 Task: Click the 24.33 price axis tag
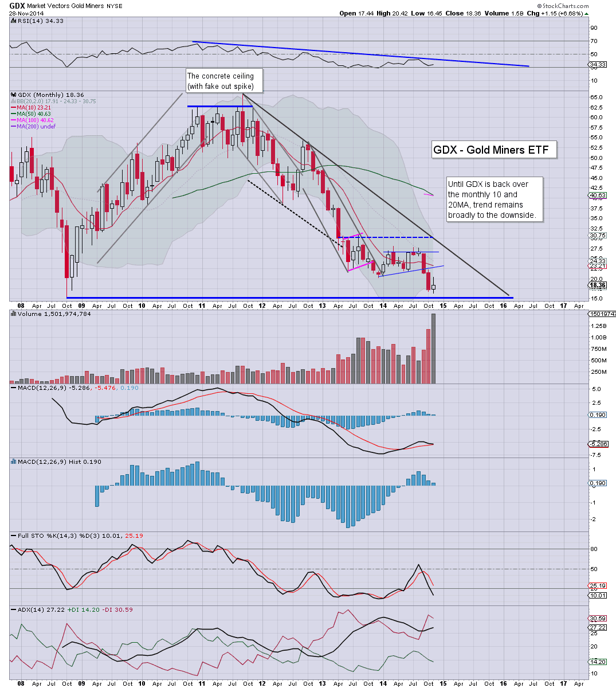tap(597, 261)
